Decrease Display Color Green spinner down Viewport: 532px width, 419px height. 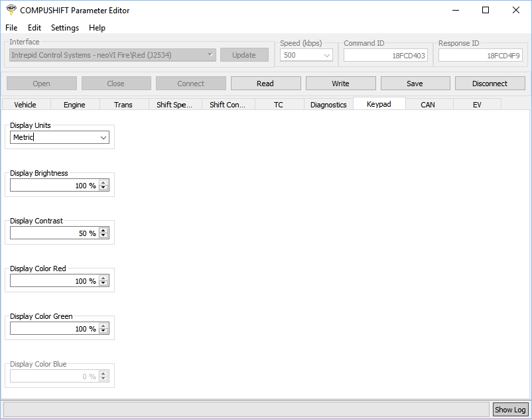(103, 331)
